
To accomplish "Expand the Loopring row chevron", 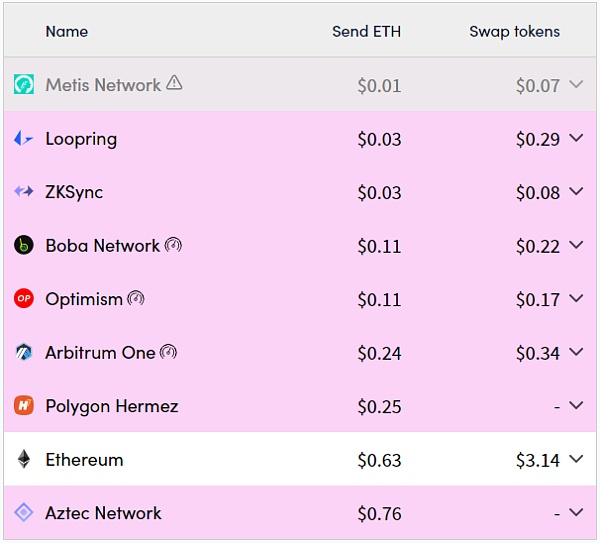I will pos(575,139).
